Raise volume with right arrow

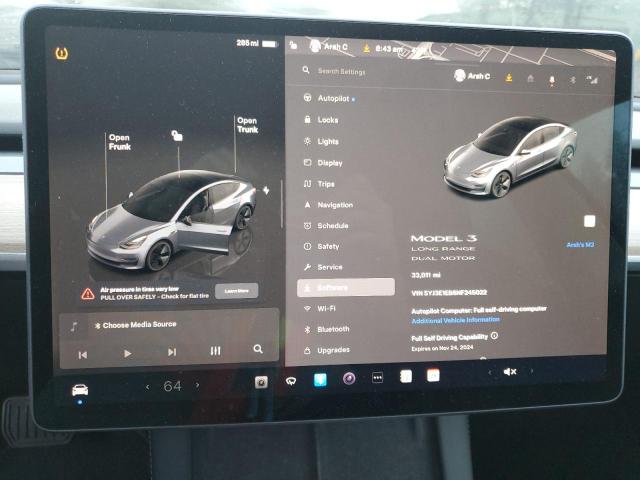pyautogui.click(x=532, y=371)
